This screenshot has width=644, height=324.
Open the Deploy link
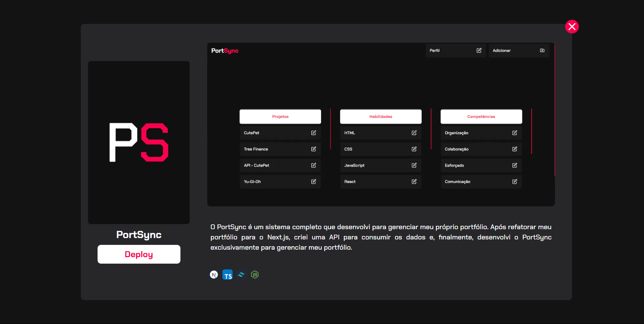pos(139,254)
